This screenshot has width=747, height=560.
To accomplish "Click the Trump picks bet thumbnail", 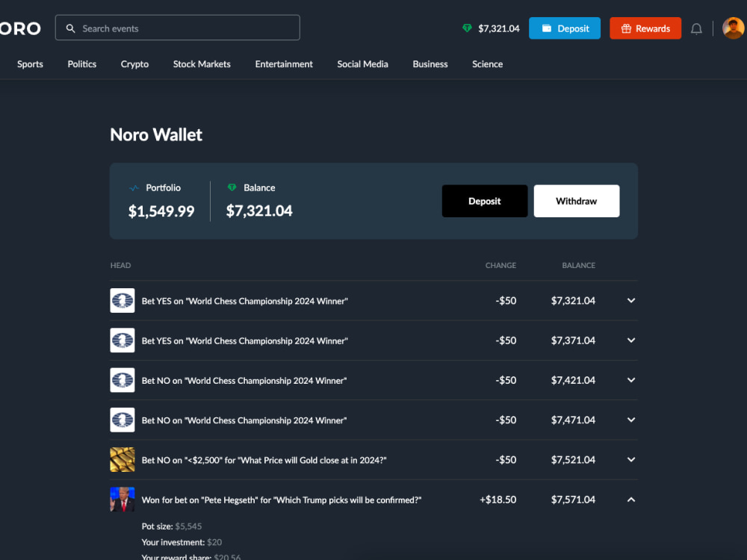I will [123, 500].
